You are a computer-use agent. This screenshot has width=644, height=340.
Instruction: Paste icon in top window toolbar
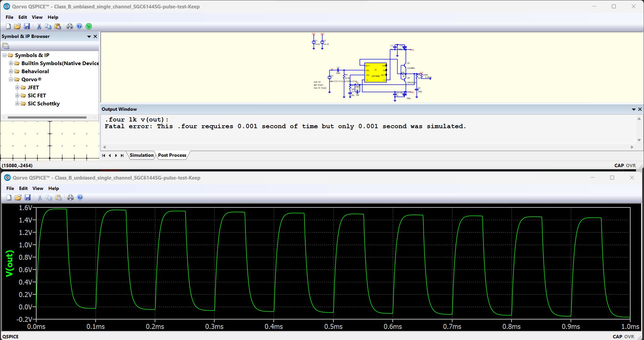coord(58,26)
